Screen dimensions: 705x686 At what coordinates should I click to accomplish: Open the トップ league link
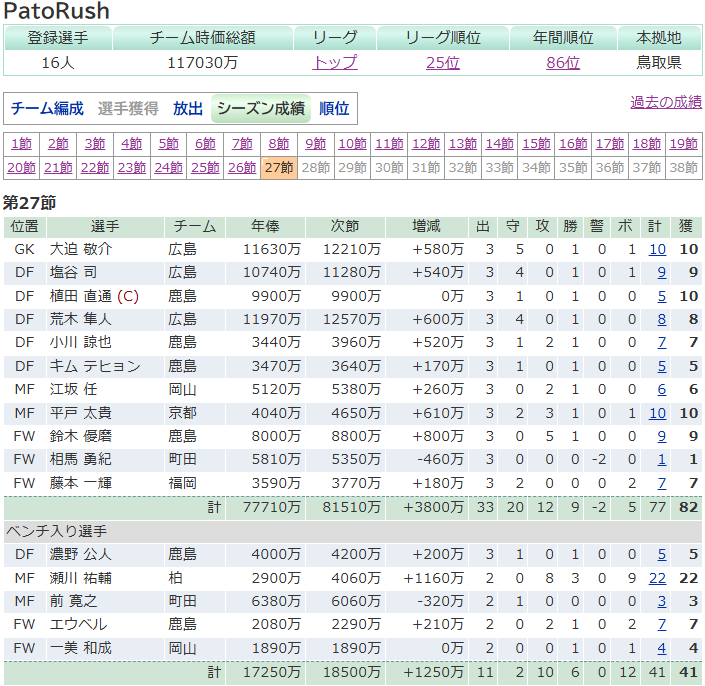335,62
